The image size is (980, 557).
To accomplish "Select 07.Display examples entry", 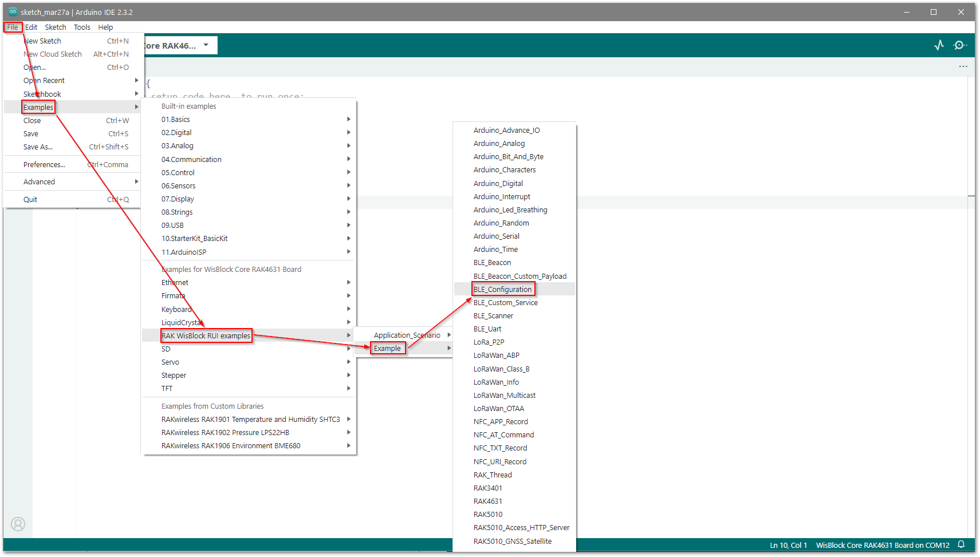I will pos(249,199).
